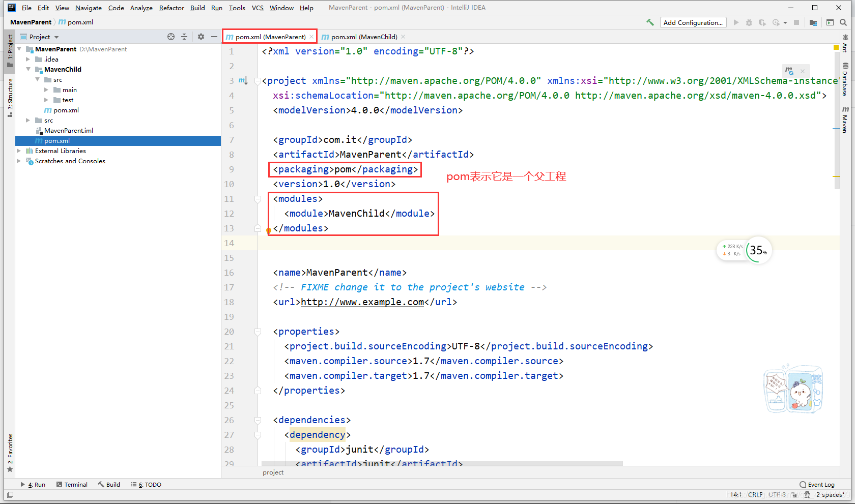855x504 pixels.
Task: Dismiss the Maven reload floating popup
Action: tap(803, 71)
